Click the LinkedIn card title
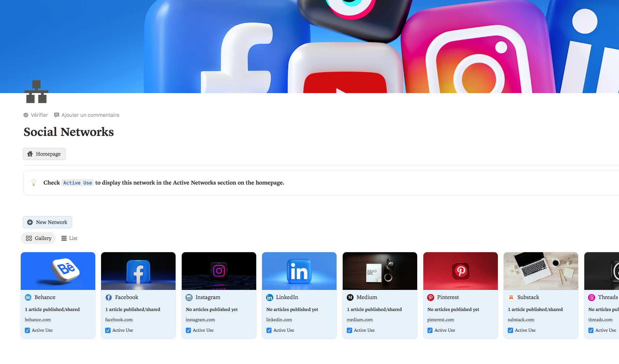Image resolution: width=619 pixels, height=364 pixels. pos(287,297)
